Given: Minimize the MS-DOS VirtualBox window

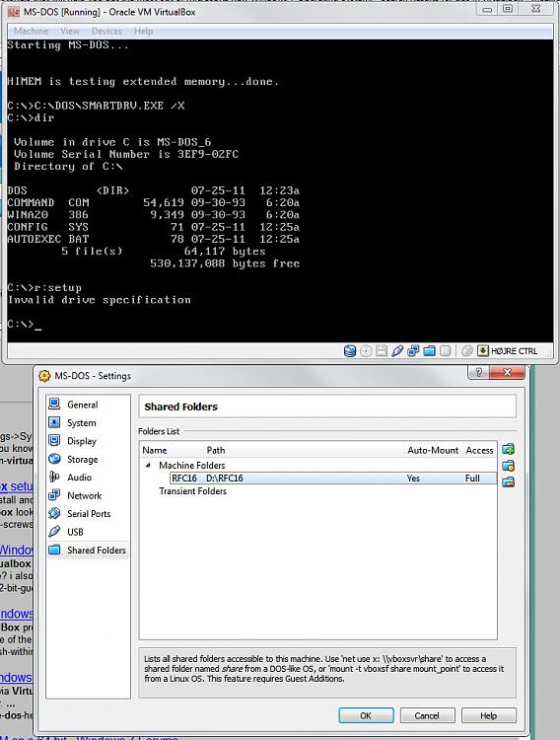Looking at the screenshot, I should click(487, 9).
